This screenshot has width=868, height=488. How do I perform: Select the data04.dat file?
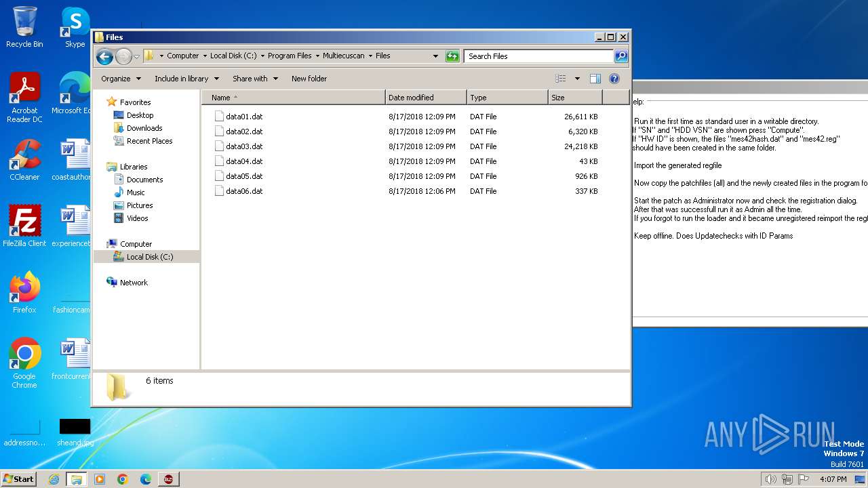pos(244,161)
